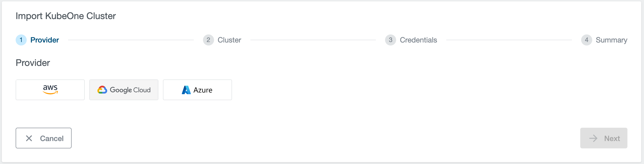The height and width of the screenshot is (164, 644).
Task: Click the step 4 number circle
Action: [x=586, y=40]
